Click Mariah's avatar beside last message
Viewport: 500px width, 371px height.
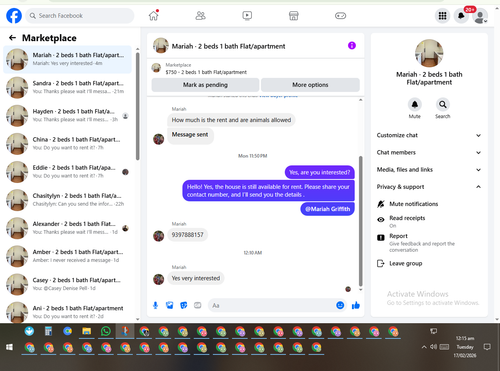point(159,279)
